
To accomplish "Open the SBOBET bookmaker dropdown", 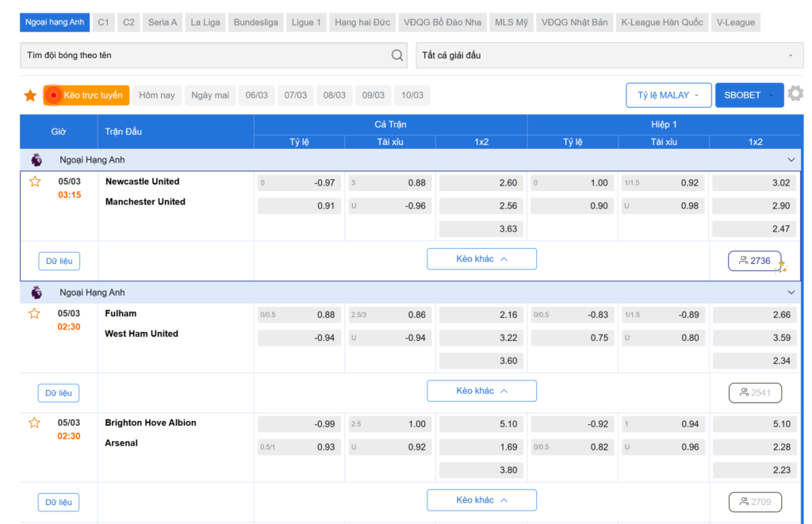I will (749, 95).
